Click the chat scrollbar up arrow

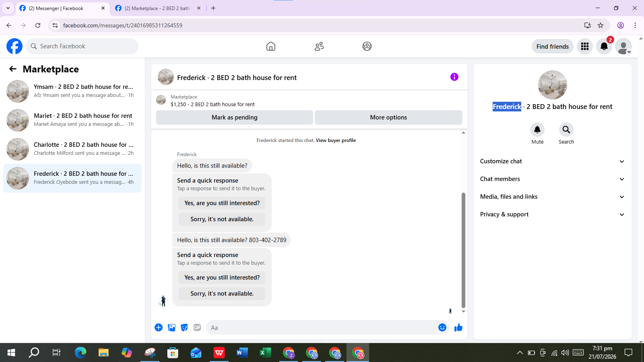coord(463,132)
